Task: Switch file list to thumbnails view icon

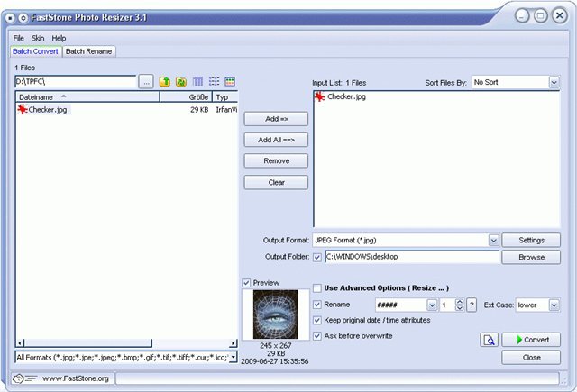Action: pos(230,82)
